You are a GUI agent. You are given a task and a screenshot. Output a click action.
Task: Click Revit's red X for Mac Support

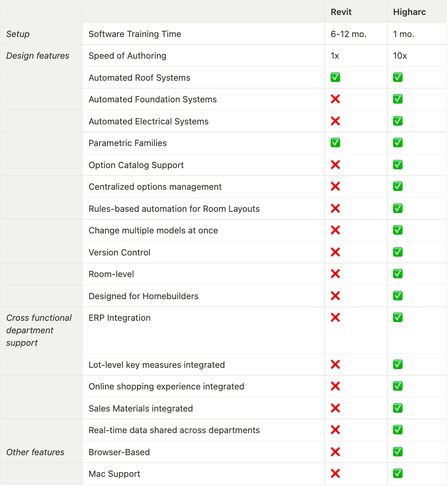[x=335, y=474]
